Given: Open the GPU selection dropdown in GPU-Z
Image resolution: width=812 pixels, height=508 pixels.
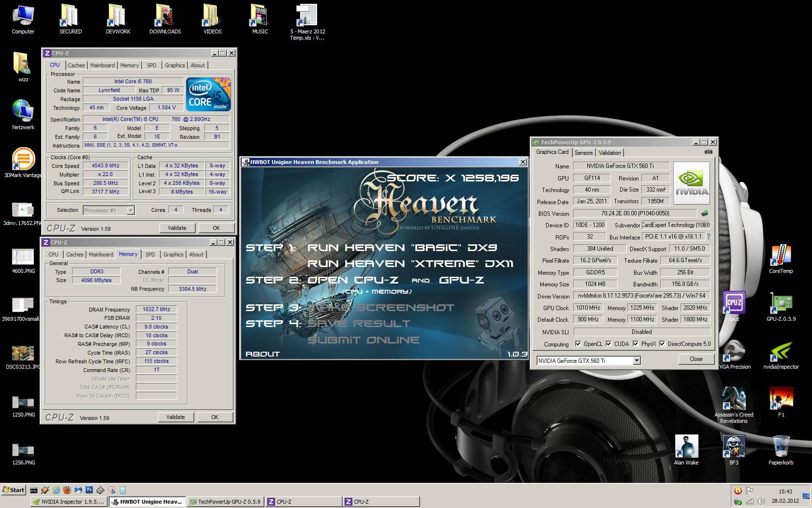Looking at the screenshot, I should pos(637,360).
